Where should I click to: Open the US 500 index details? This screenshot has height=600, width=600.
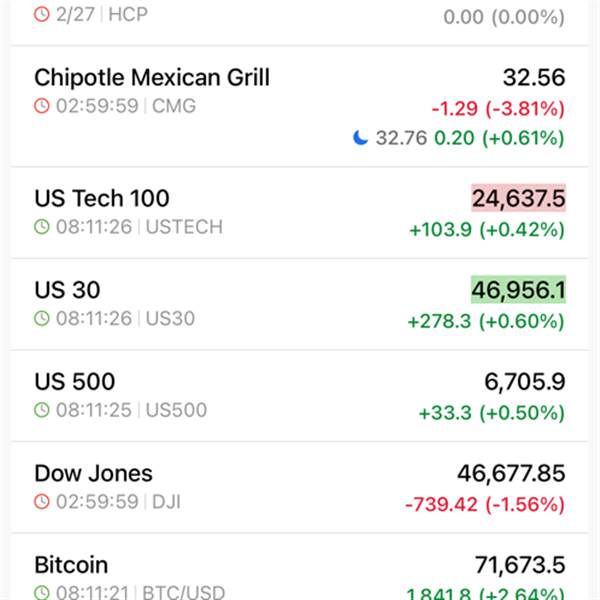pyautogui.click(x=75, y=382)
